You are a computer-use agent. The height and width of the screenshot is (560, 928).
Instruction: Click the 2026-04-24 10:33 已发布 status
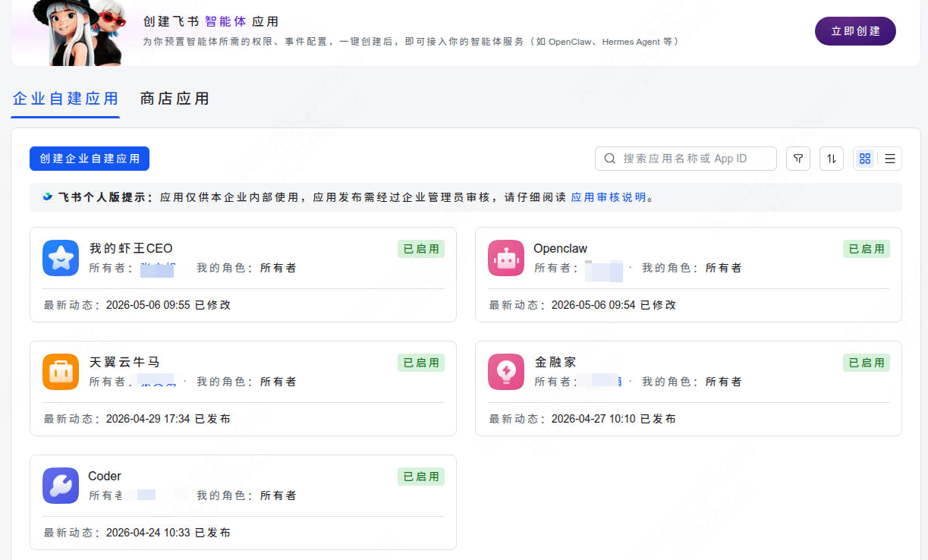pyautogui.click(x=168, y=533)
